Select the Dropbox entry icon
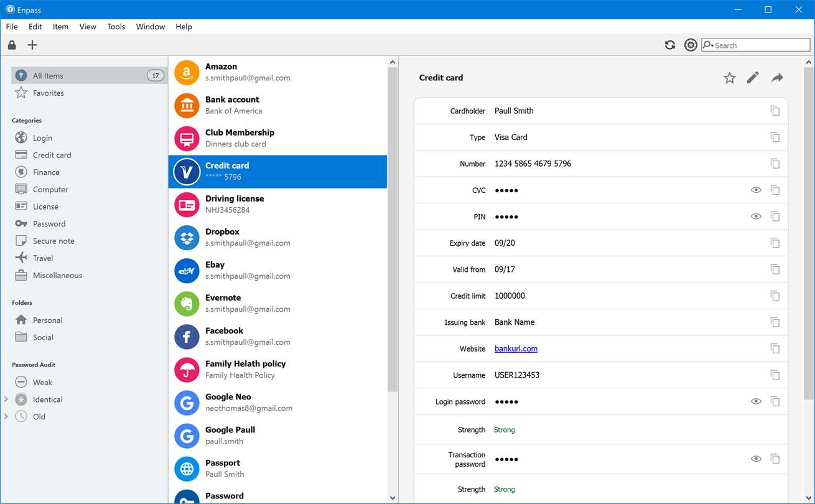The height and width of the screenshot is (504, 815). tap(187, 238)
